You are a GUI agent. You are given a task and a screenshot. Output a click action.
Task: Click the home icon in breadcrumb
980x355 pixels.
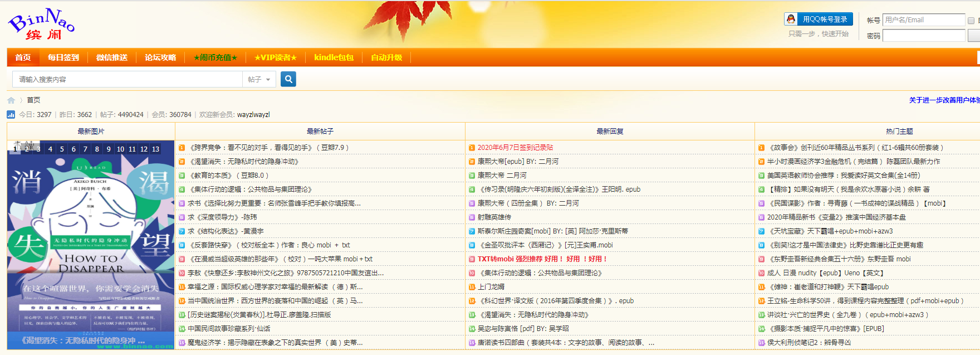pyautogui.click(x=11, y=100)
